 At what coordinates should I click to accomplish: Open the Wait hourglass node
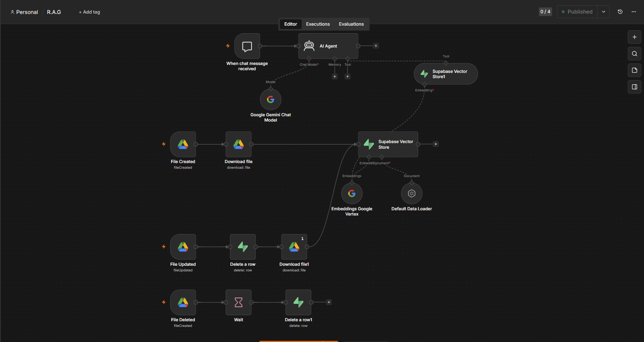(x=238, y=302)
